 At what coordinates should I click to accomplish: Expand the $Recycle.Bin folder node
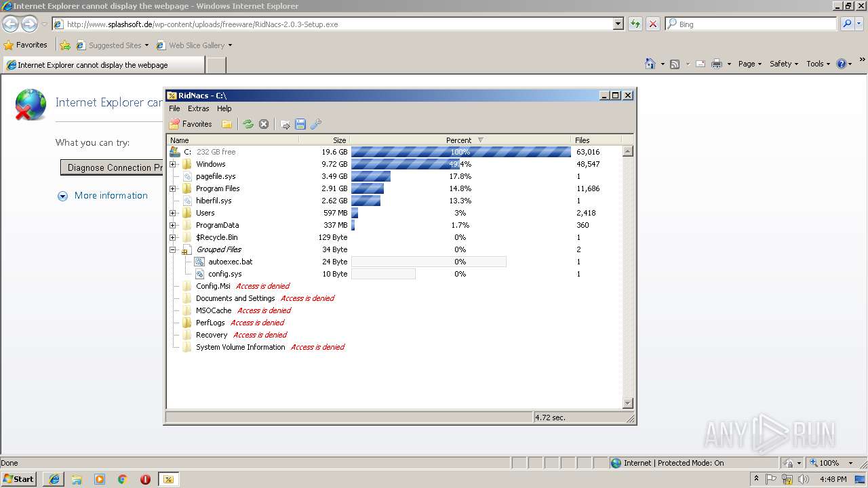click(x=173, y=237)
